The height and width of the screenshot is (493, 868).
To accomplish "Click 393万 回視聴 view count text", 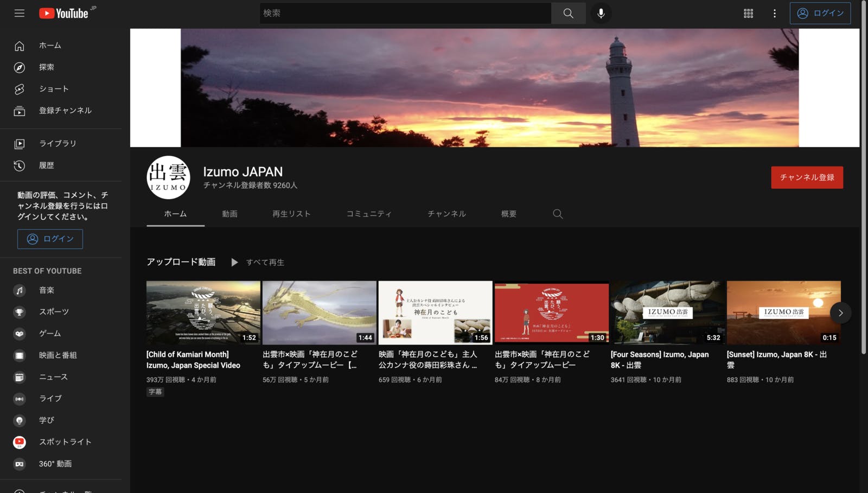I will 166,380.
